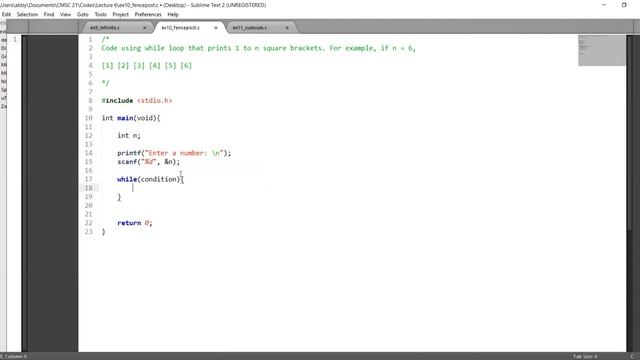
Task: Click line number 18 in the gutter
Action: [89, 188]
